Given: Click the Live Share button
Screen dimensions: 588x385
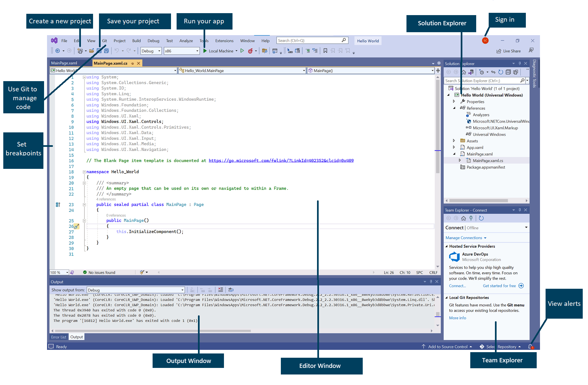Looking at the screenshot, I should [509, 51].
